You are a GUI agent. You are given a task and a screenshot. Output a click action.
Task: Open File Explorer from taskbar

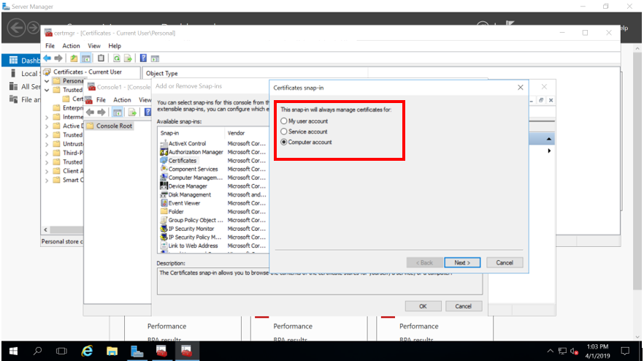click(x=112, y=351)
